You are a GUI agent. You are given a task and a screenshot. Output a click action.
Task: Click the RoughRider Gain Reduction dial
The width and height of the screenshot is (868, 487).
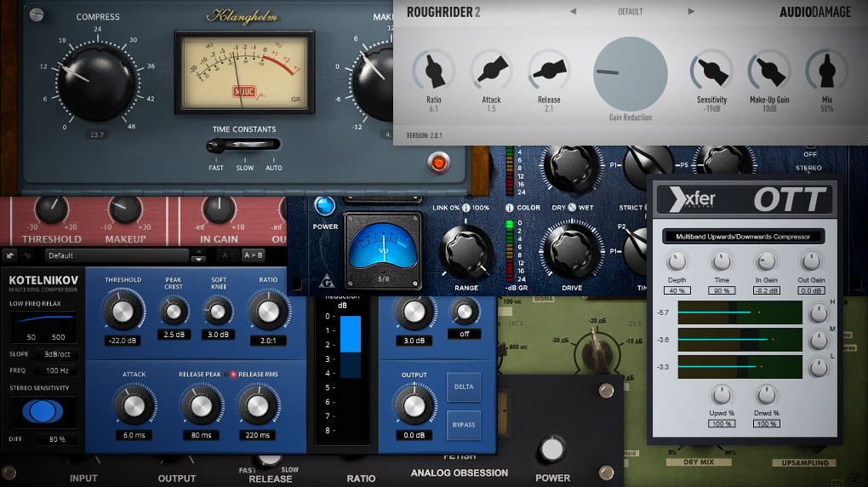pos(631,74)
